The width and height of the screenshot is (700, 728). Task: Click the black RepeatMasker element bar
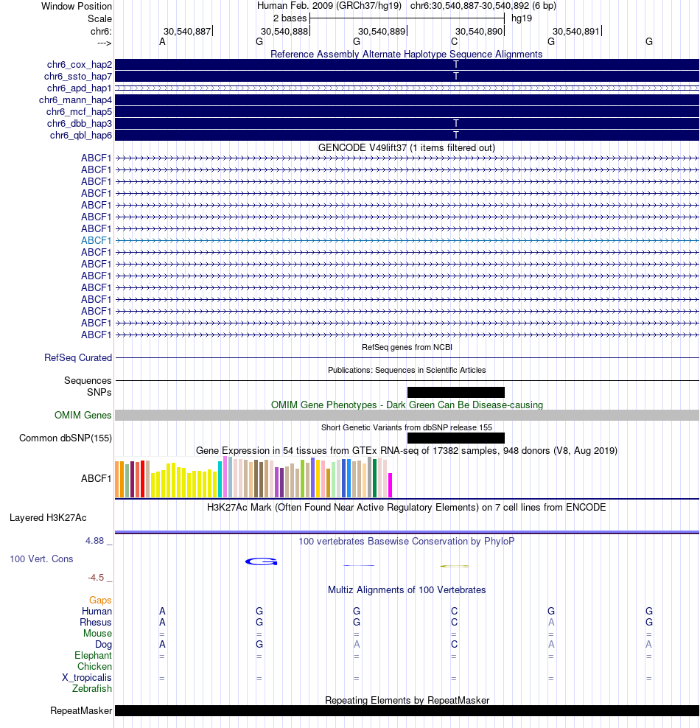[x=407, y=711]
